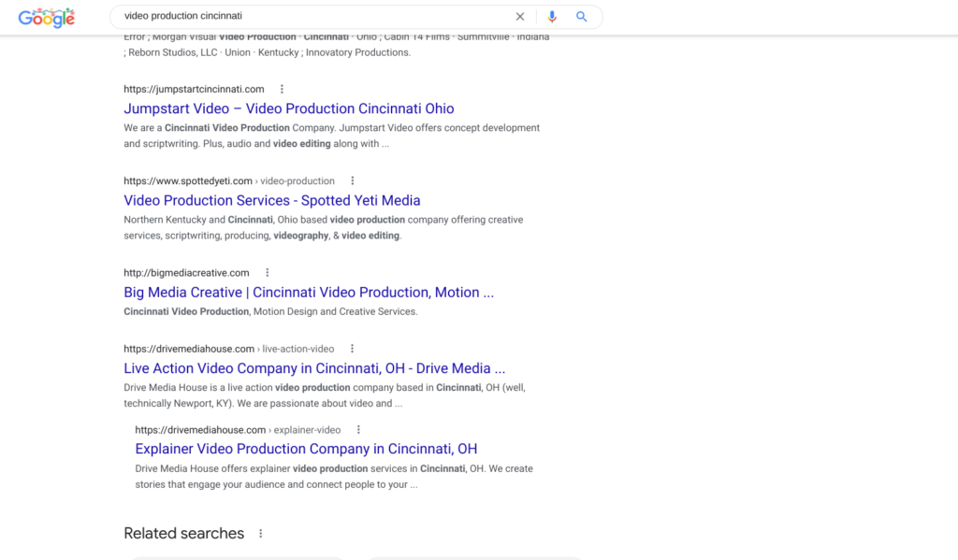Open the 'Big Media Creative | Cincinnati Video Production' result
This screenshot has height=560, width=958.
click(x=308, y=293)
